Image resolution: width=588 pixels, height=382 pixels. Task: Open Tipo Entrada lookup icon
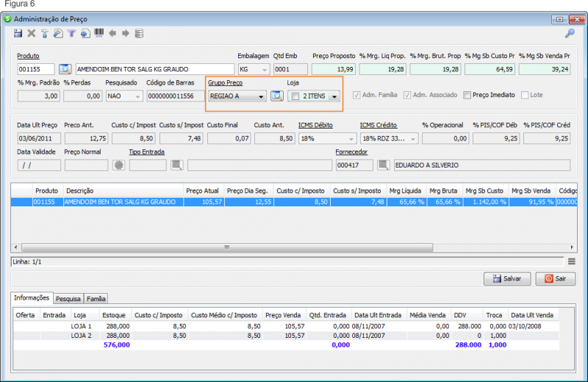176,165
